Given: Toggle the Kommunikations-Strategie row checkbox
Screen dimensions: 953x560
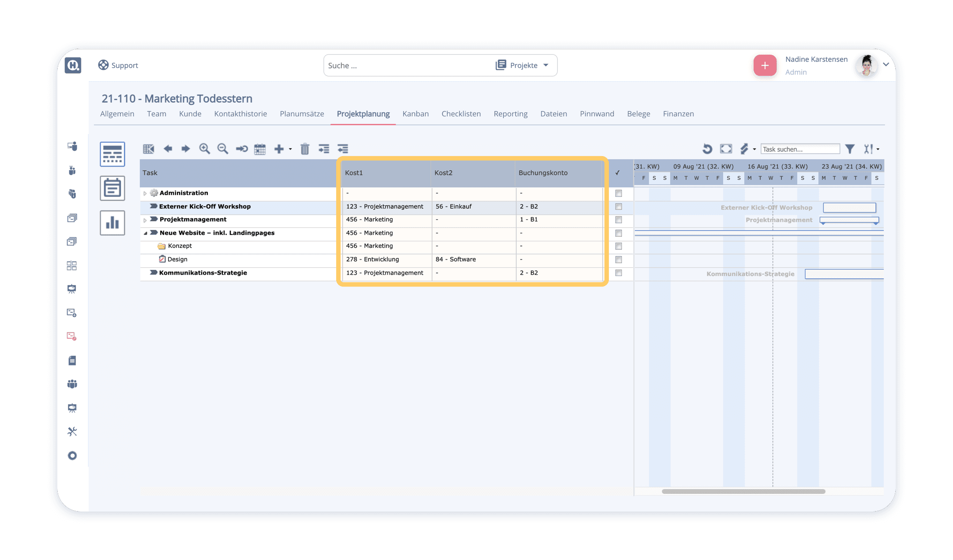Looking at the screenshot, I should point(619,273).
